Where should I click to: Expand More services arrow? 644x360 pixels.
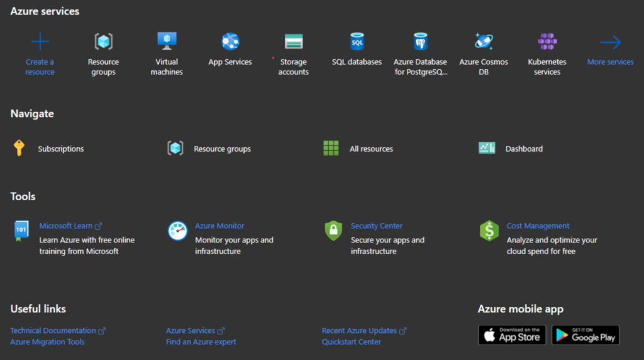coord(610,43)
